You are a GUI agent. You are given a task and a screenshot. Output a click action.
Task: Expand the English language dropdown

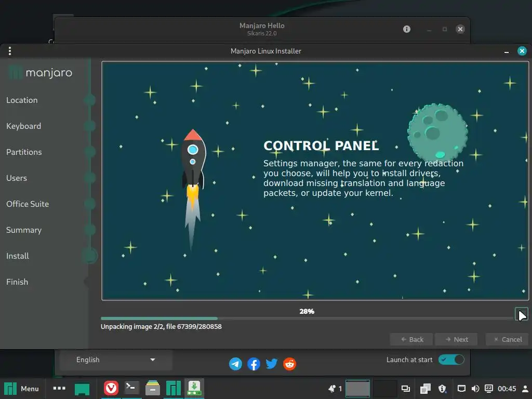[116, 360]
